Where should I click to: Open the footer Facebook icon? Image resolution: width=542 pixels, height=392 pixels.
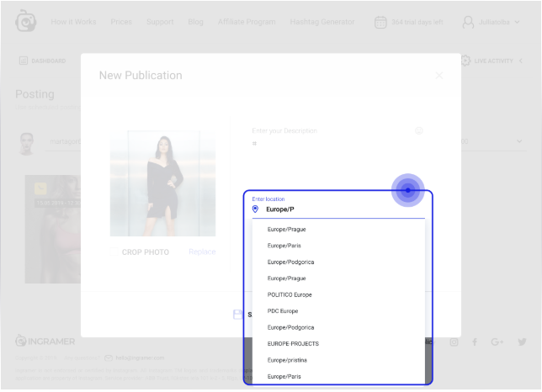(475, 342)
